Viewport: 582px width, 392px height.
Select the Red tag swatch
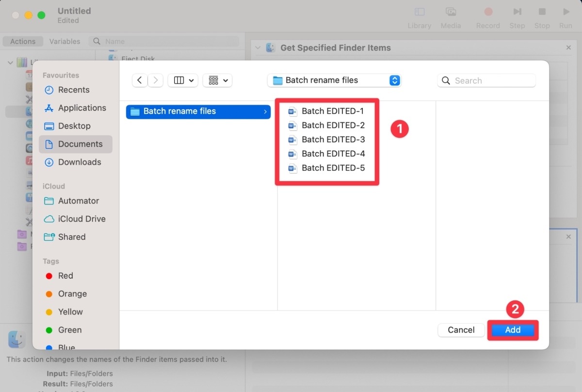click(49, 275)
